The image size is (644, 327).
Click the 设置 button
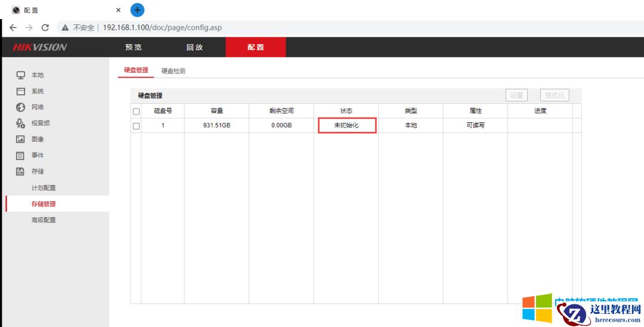click(516, 95)
